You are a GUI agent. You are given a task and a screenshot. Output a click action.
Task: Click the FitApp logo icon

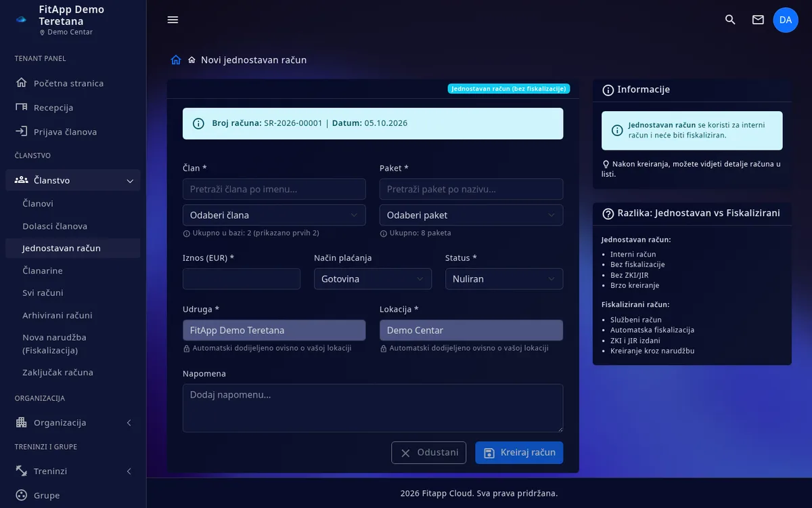point(21,19)
